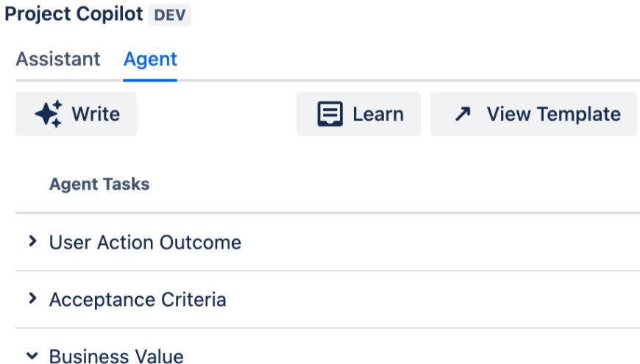Click the sparkle icon on Write button
The height and width of the screenshot is (364, 640).
(x=49, y=114)
